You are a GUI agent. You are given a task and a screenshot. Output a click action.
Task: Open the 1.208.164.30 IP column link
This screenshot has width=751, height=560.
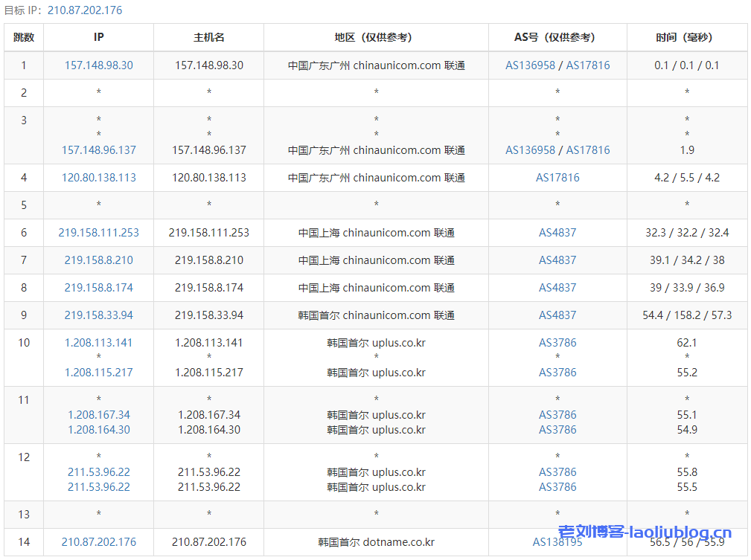pyautogui.click(x=98, y=430)
